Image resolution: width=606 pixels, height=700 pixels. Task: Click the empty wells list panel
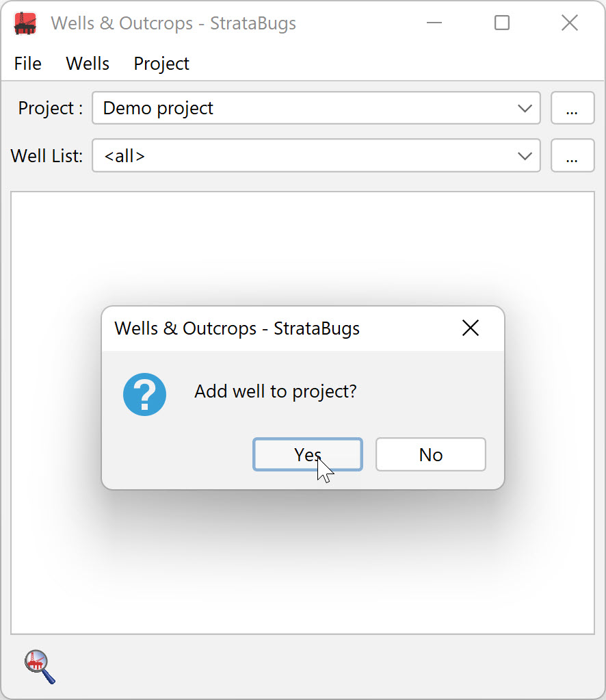coord(302,250)
